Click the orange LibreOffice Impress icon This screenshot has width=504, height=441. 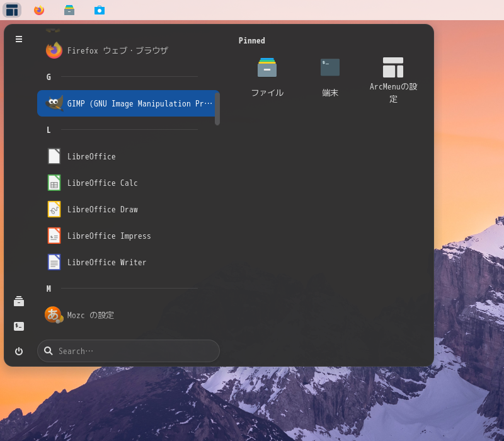pyautogui.click(x=54, y=236)
